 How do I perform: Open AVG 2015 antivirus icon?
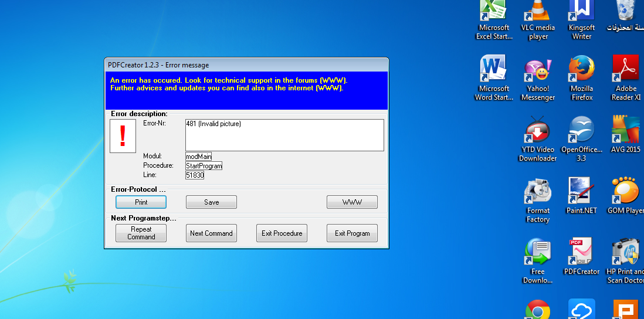[x=625, y=135]
